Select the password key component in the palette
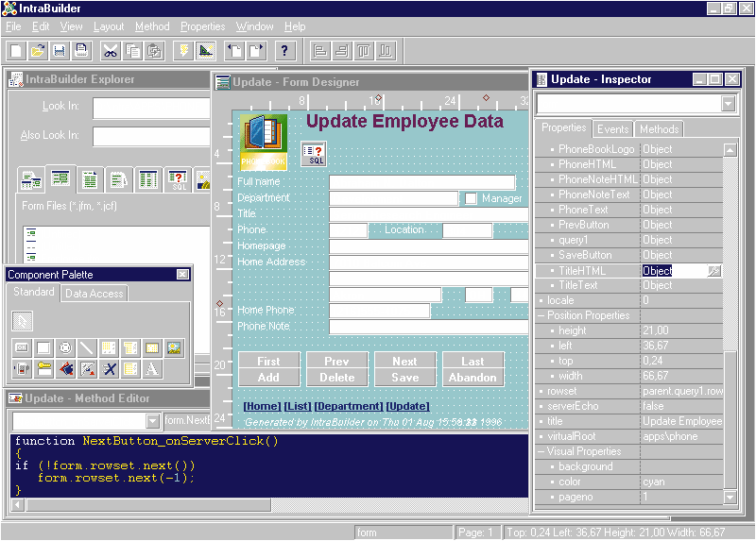The image size is (756, 541). (43, 369)
